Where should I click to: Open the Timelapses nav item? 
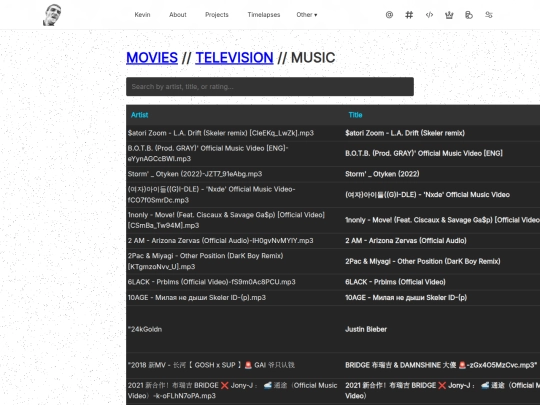point(264,15)
